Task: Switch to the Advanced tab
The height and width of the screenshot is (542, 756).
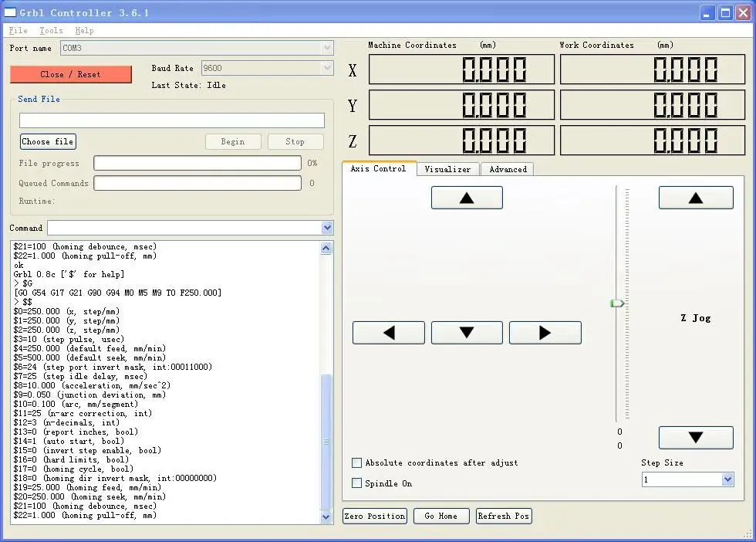Action: (508, 169)
